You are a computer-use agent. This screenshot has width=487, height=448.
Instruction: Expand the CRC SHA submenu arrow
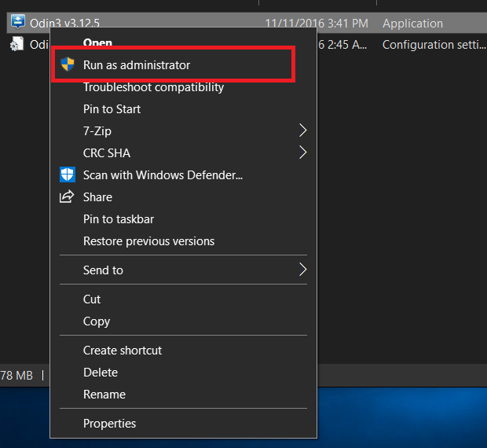pyautogui.click(x=303, y=152)
